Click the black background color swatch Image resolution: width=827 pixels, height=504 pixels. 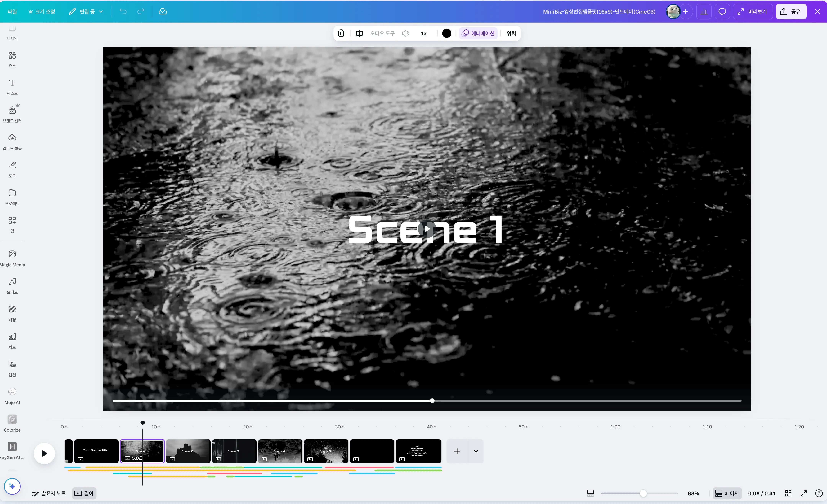tap(447, 33)
